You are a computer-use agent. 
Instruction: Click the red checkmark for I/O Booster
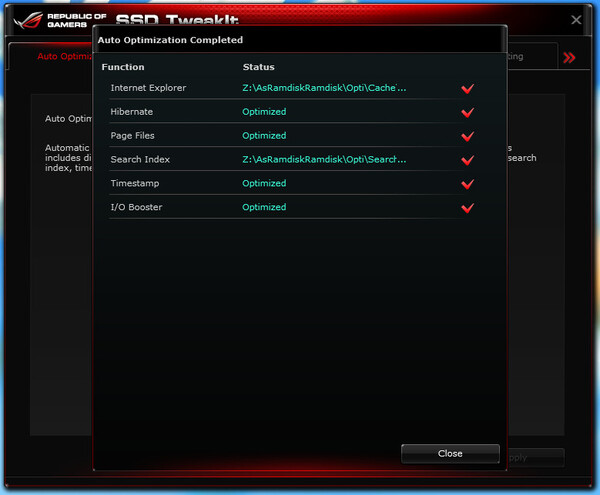[467, 208]
